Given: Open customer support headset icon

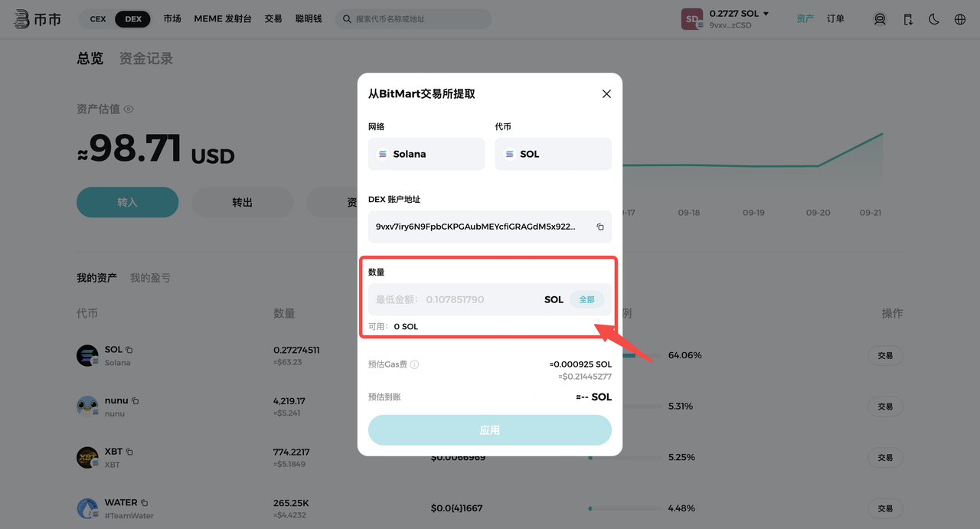Looking at the screenshot, I should pyautogui.click(x=880, y=19).
